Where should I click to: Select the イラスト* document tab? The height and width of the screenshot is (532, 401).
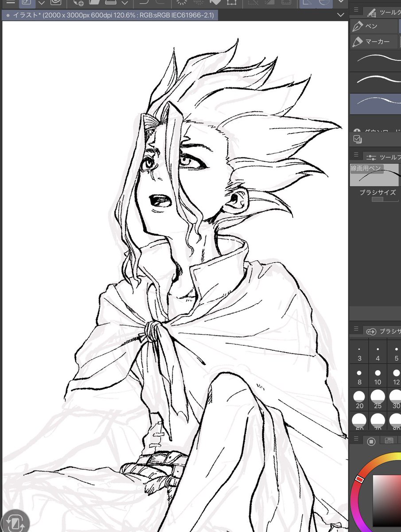tap(110, 15)
